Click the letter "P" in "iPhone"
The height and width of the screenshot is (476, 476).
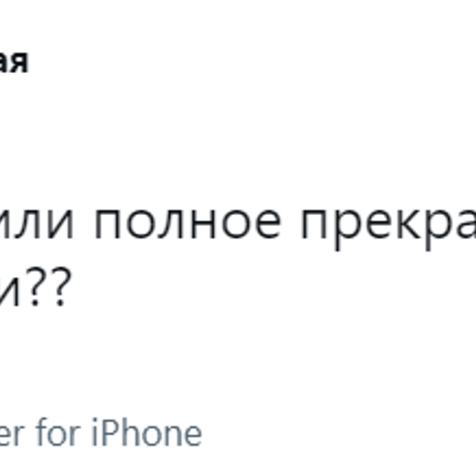pos(111,432)
